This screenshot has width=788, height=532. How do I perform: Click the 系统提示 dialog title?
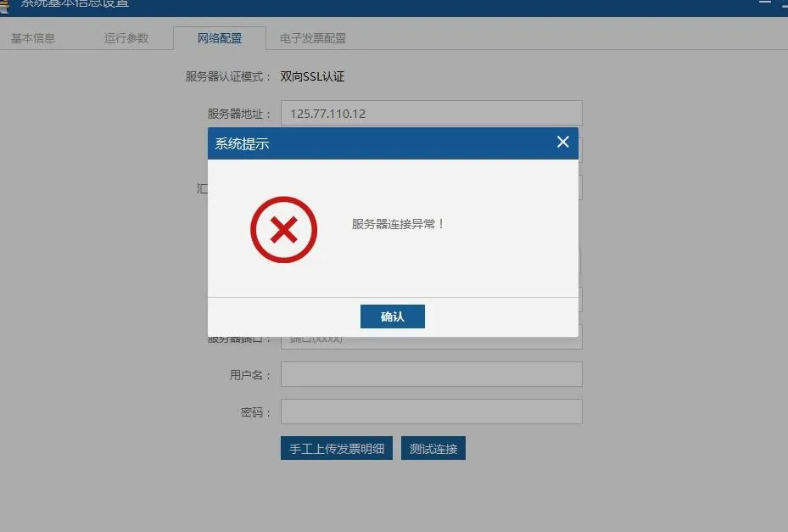(243, 143)
